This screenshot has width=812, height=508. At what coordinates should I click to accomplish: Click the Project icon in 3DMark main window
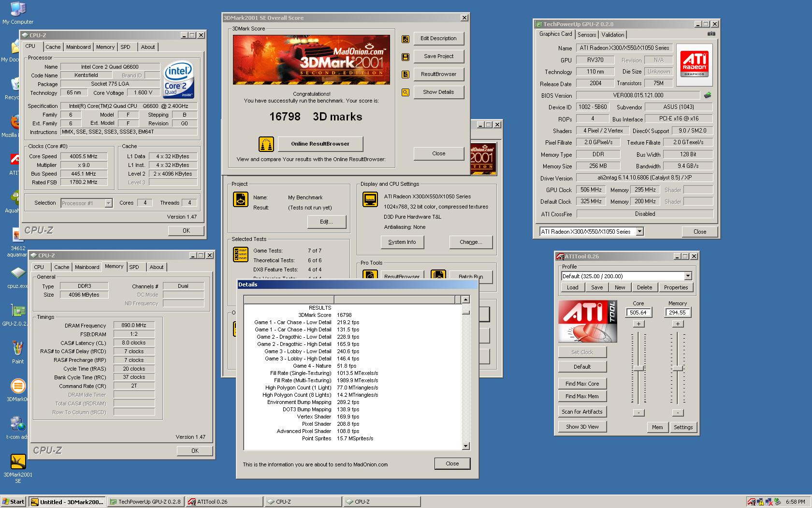click(241, 199)
